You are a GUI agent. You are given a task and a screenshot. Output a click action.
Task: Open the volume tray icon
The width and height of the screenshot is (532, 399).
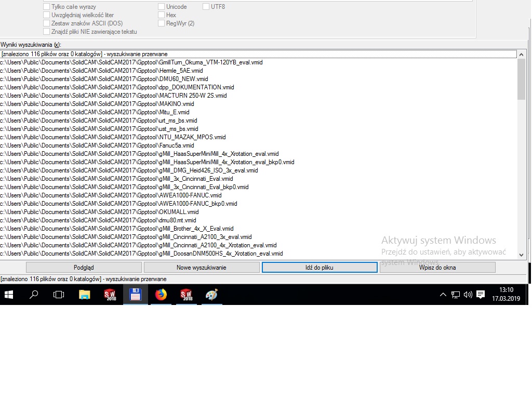(x=468, y=295)
